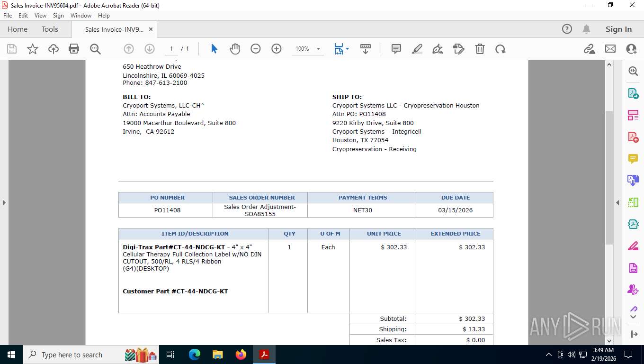Click the Save file icon
The image size is (644, 364).
click(x=12, y=49)
